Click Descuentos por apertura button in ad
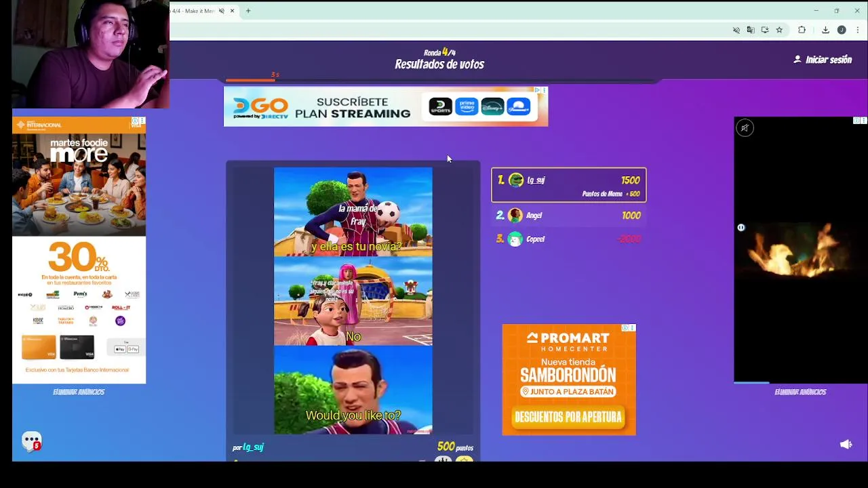This screenshot has height=488, width=868. pos(568,417)
